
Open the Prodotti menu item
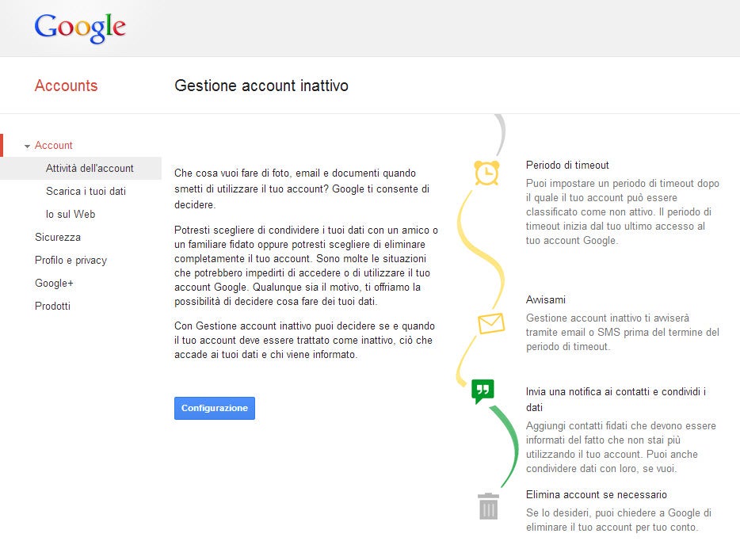[52, 306]
